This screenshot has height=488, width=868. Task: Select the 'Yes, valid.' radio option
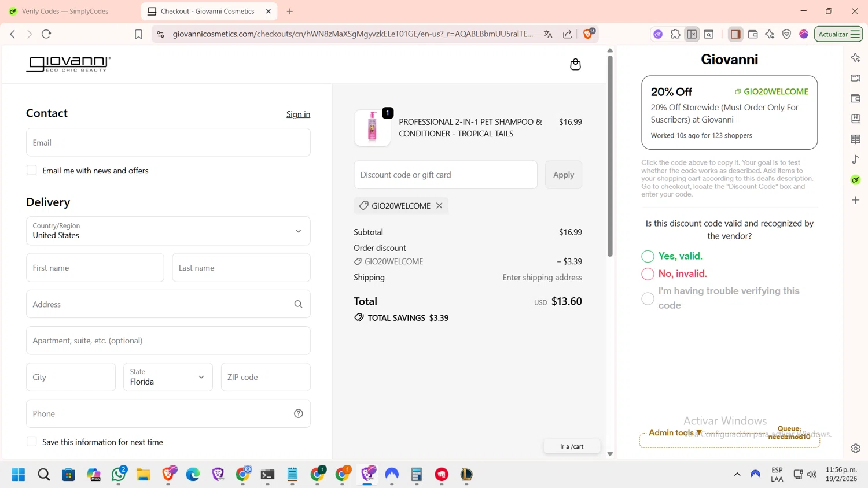point(648,256)
